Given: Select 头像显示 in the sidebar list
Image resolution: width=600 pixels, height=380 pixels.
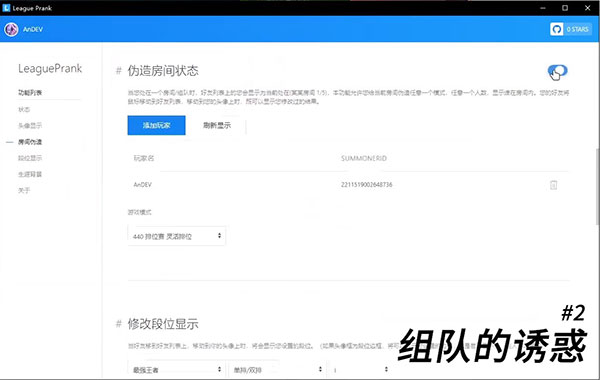Looking at the screenshot, I should 30,126.
